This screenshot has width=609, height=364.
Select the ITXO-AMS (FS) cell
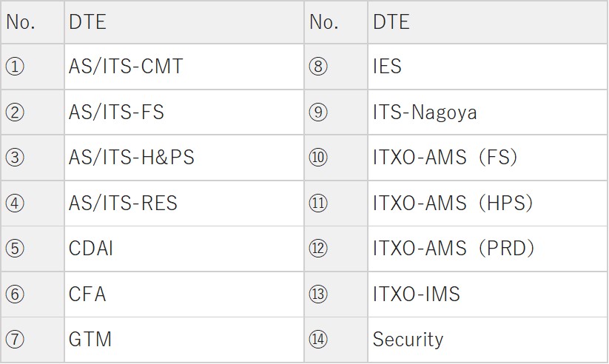tap(445, 158)
